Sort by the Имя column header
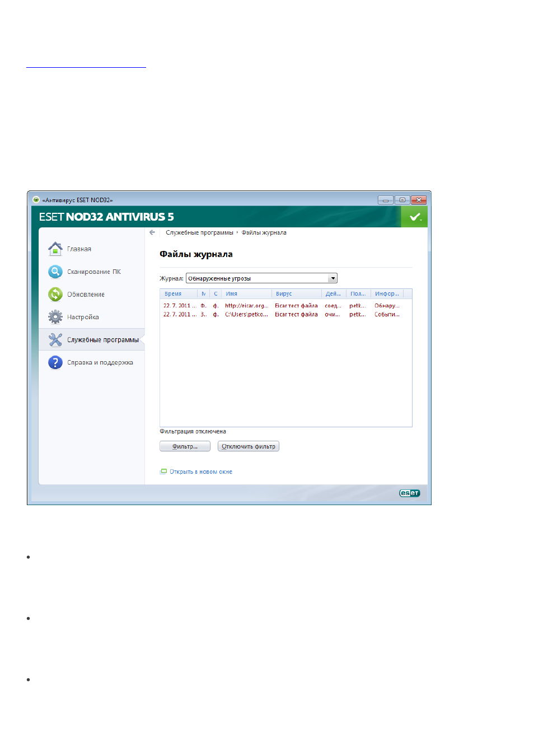 246,293
